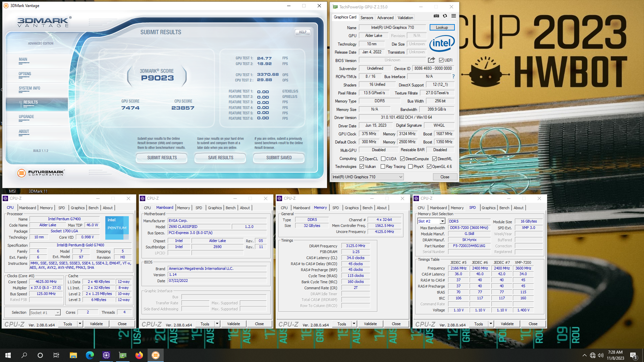This screenshot has width=644, height=362.
Task: Open the ABOUT page in 3DMark sidebar
Action: click(24, 131)
